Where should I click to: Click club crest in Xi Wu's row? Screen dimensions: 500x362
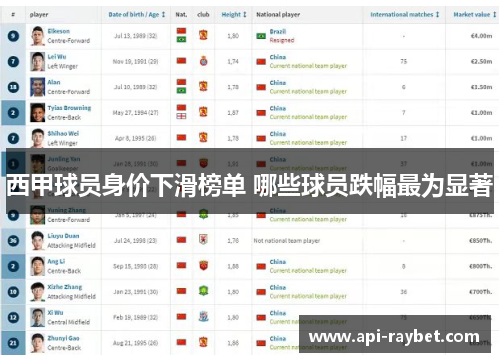[203, 317]
